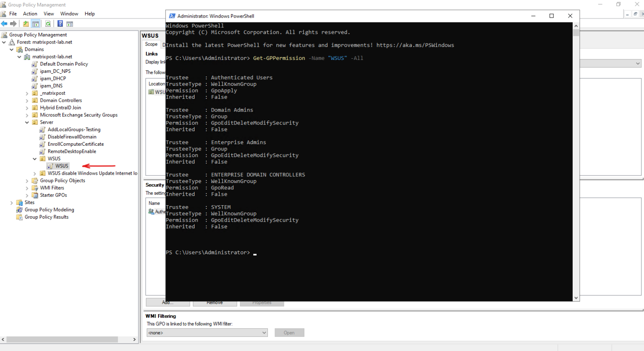Click the Forest triangle icon in the tree

[x=12, y=42]
